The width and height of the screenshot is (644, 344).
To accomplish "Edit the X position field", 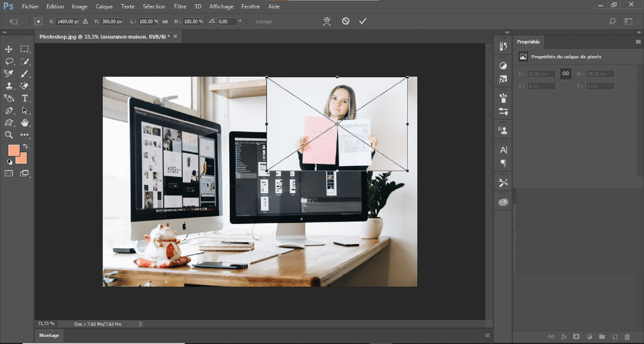I will pos(67,22).
